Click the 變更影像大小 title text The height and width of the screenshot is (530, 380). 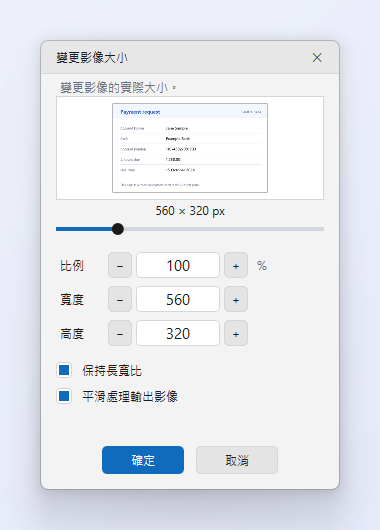tap(92, 58)
